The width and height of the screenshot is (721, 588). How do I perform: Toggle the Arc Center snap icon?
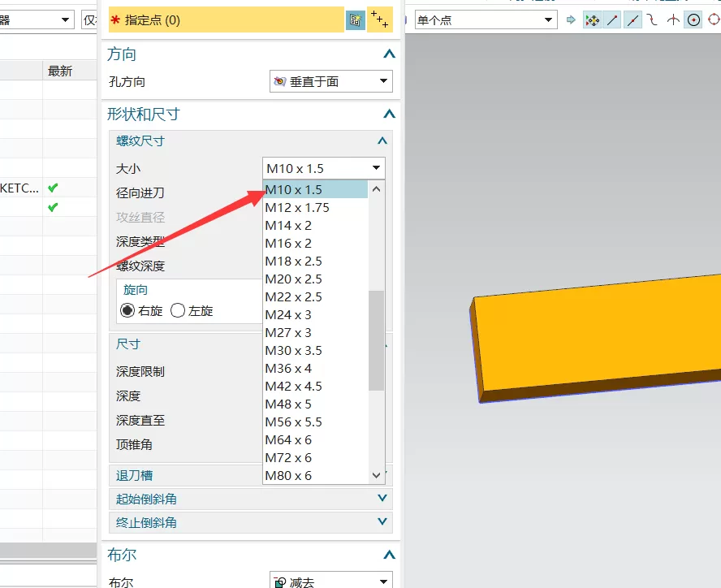[x=694, y=19]
